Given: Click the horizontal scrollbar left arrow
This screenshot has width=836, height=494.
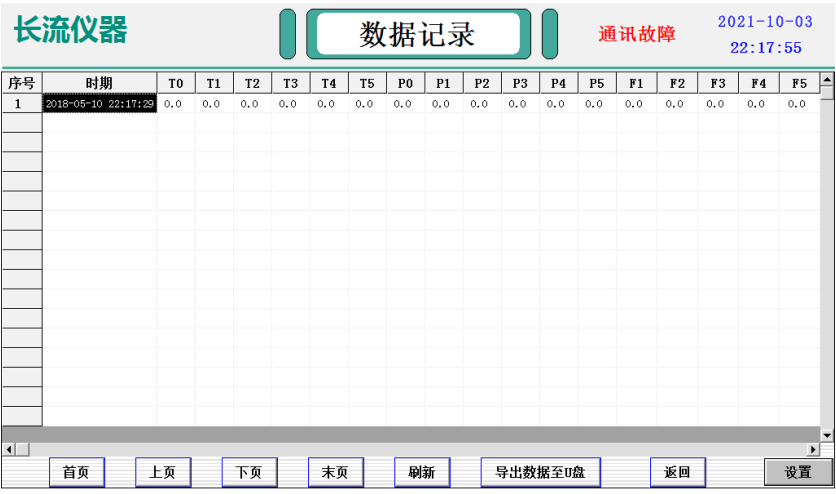Looking at the screenshot, I should 9,449.
